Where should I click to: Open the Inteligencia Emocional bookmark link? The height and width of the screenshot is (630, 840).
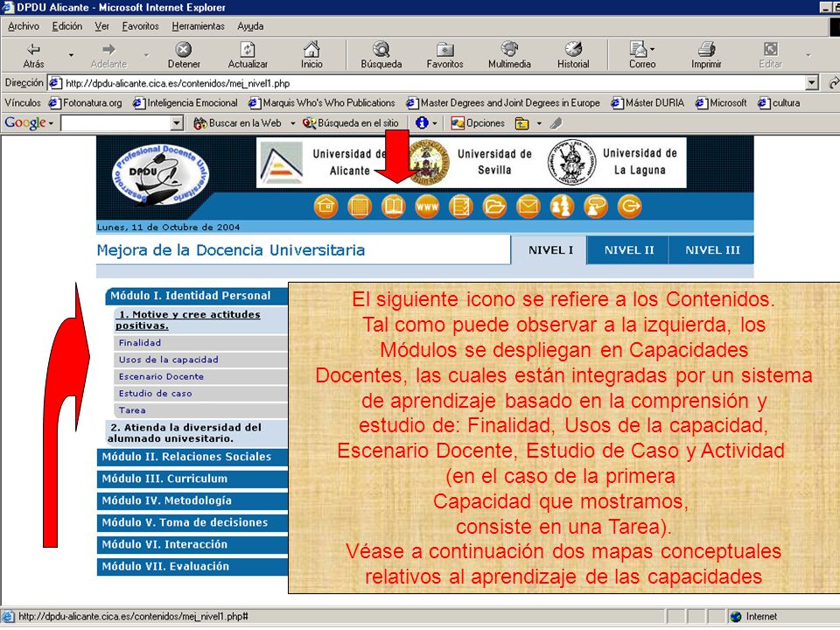[x=185, y=103]
